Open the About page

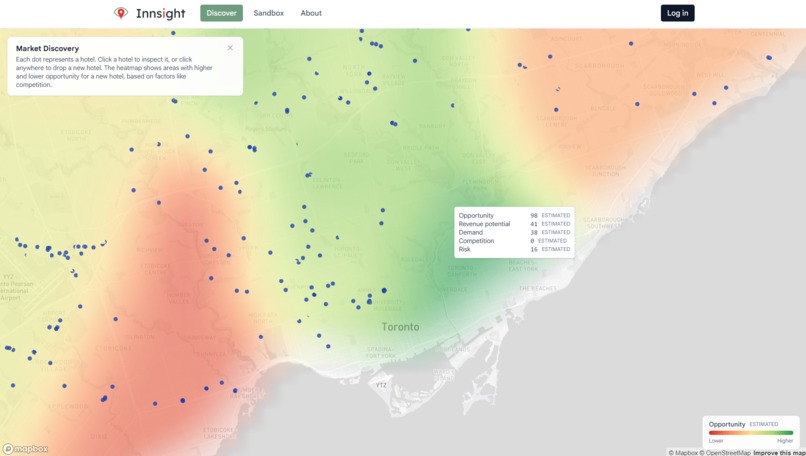[x=311, y=13]
